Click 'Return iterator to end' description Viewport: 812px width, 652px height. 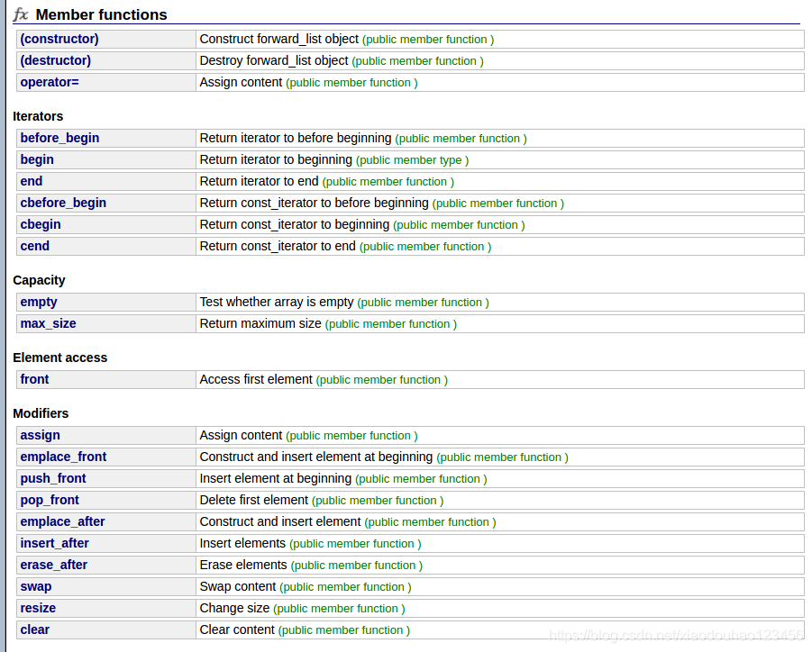click(x=259, y=182)
